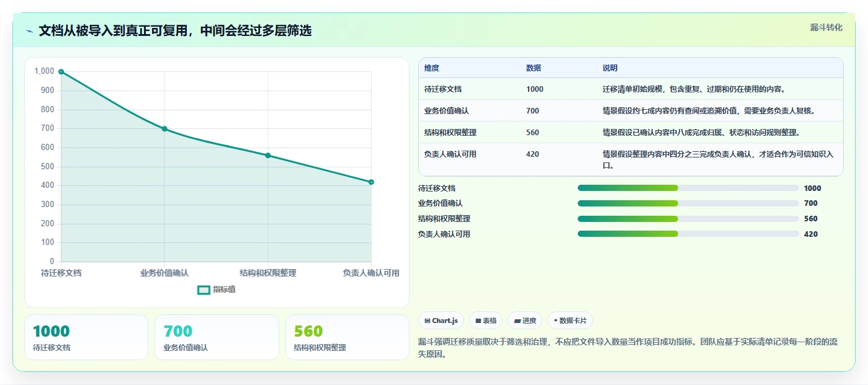
Task: Click the lightning icon beside the page title
Action: pos(29,31)
